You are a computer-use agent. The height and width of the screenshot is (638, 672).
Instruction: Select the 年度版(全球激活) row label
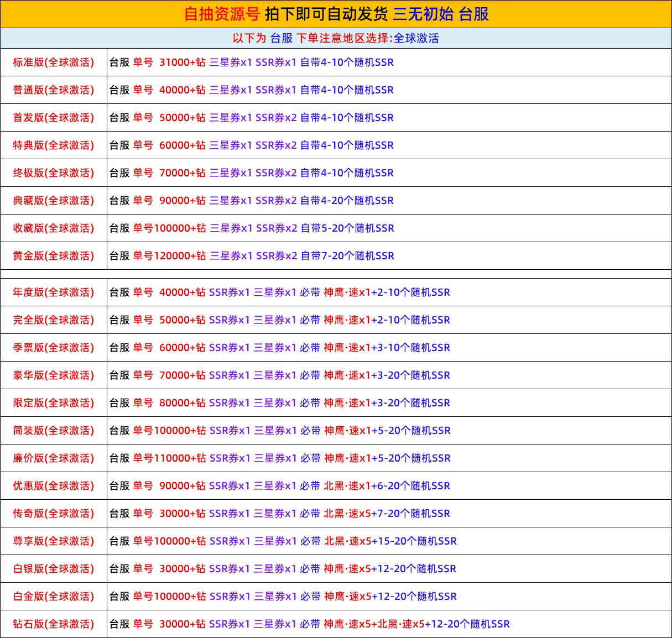(x=54, y=292)
